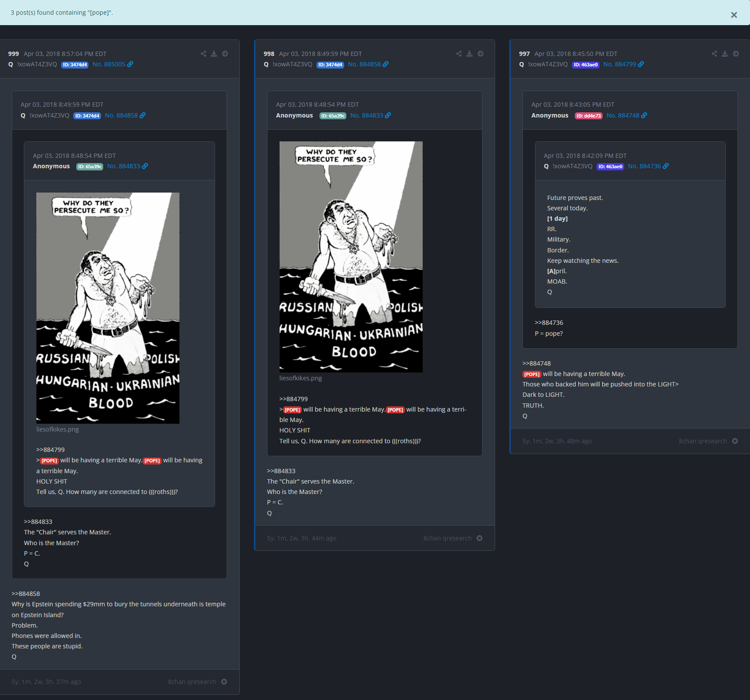The image size is (750, 700).
Task: Click arrow circle icon on post 999
Action: pyautogui.click(x=225, y=54)
